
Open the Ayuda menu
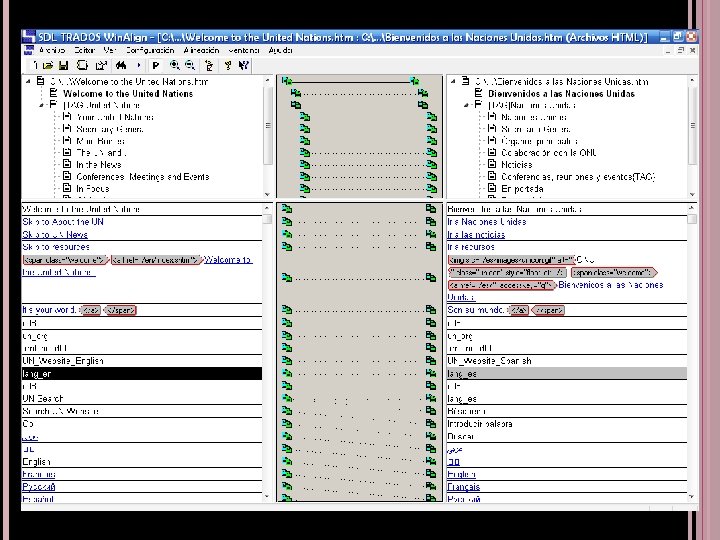tap(280, 50)
